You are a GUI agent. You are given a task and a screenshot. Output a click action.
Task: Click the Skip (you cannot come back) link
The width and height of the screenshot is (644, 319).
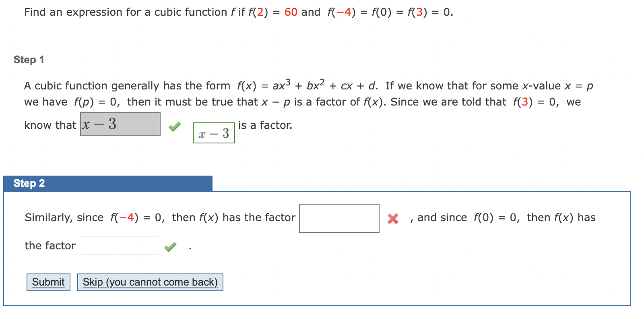[150, 282]
